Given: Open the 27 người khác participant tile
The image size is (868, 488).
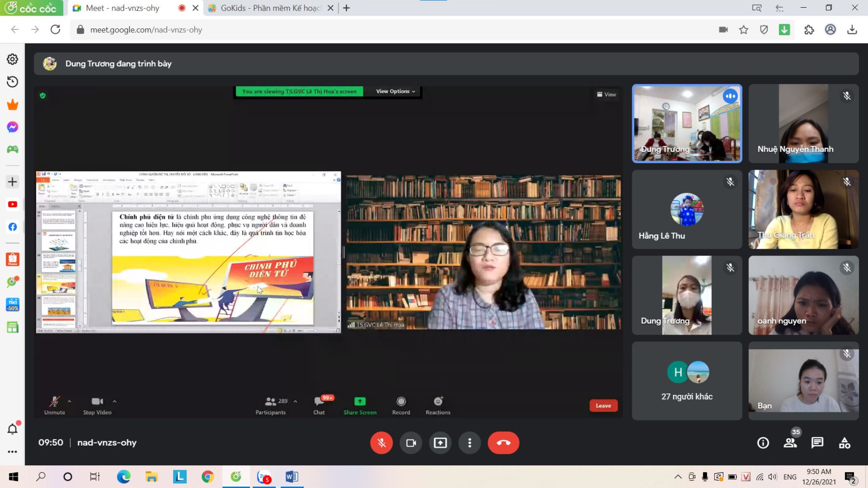Looking at the screenshot, I should (687, 381).
